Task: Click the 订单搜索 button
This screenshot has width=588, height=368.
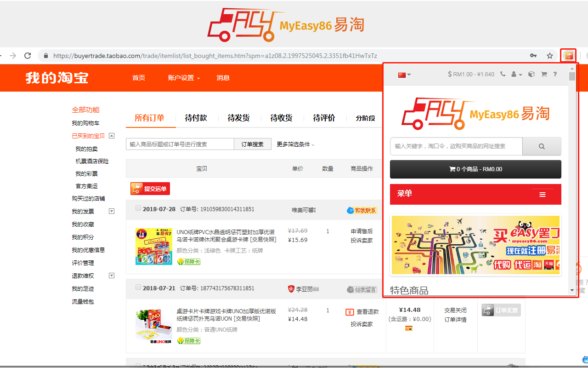Action: [x=253, y=144]
